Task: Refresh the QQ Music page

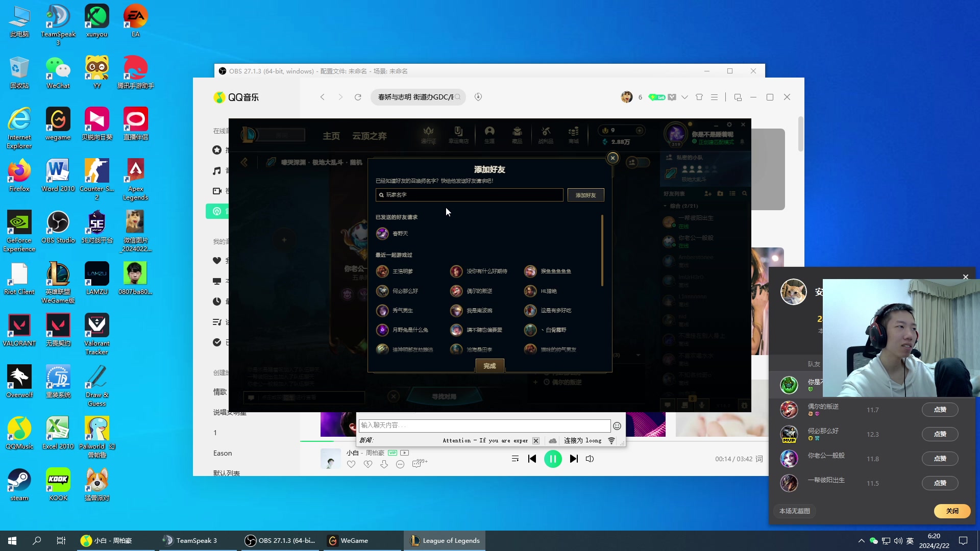Action: click(358, 97)
